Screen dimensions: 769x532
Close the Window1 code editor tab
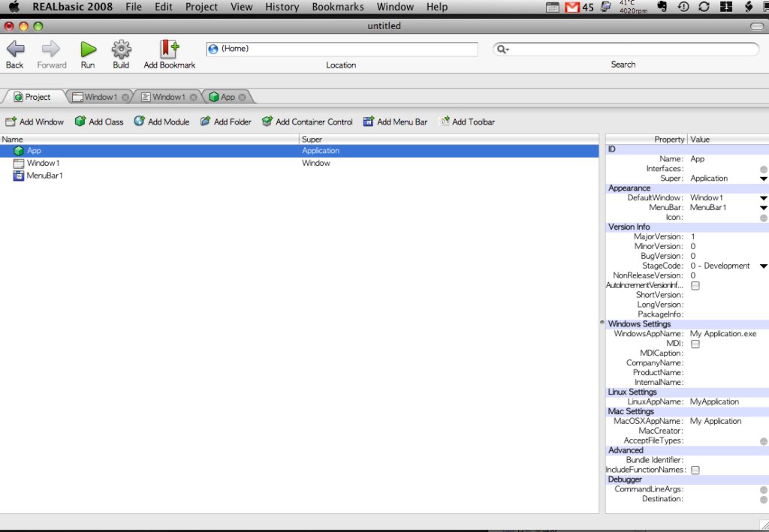pos(194,98)
